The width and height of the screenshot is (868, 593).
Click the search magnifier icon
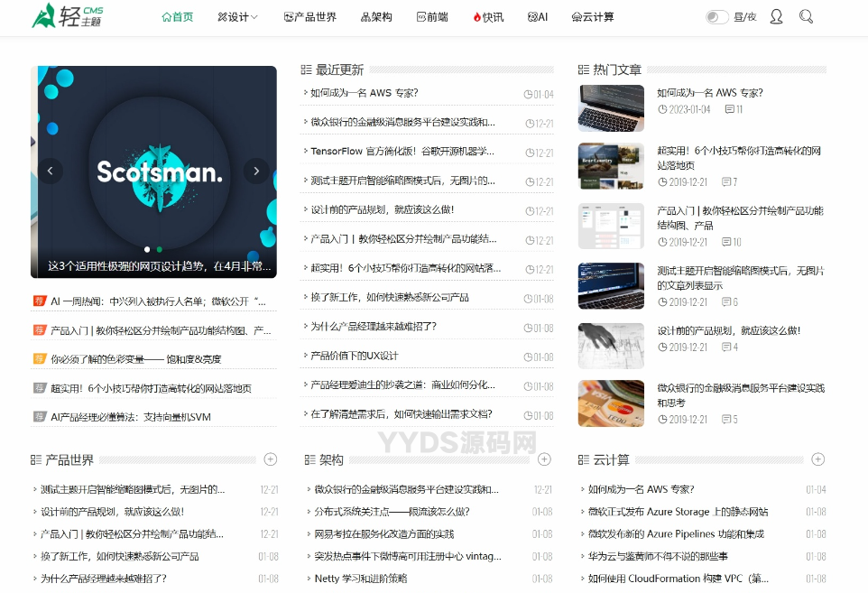point(807,17)
